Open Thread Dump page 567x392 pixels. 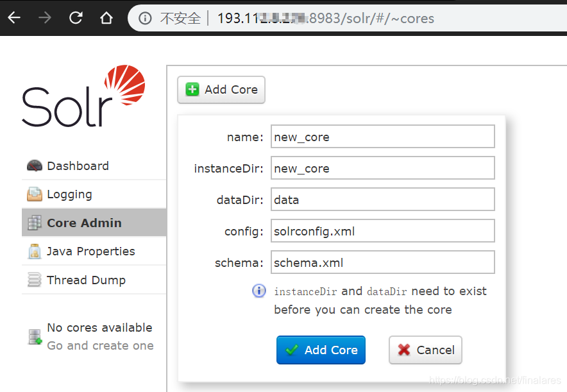[x=86, y=280]
